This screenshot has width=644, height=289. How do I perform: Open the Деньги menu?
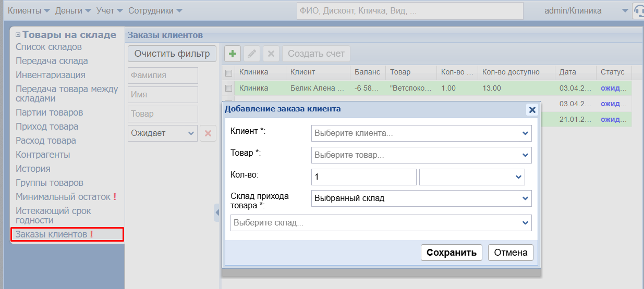point(72,10)
